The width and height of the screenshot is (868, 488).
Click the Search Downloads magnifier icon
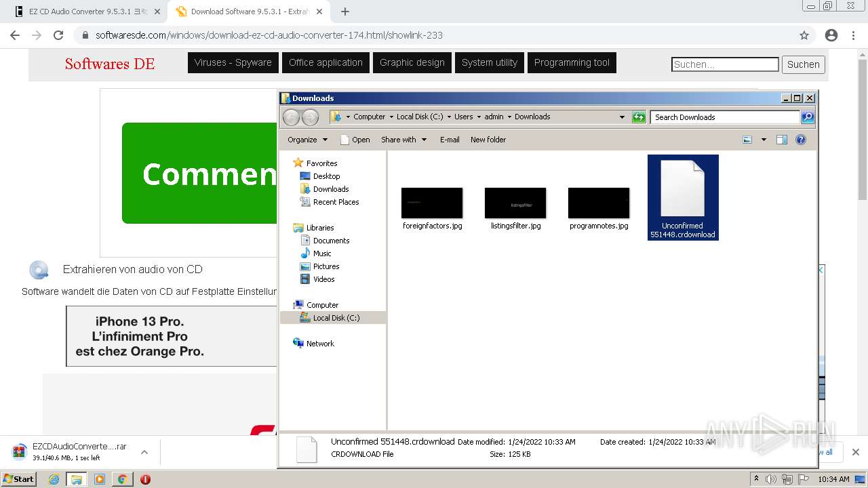tap(807, 117)
